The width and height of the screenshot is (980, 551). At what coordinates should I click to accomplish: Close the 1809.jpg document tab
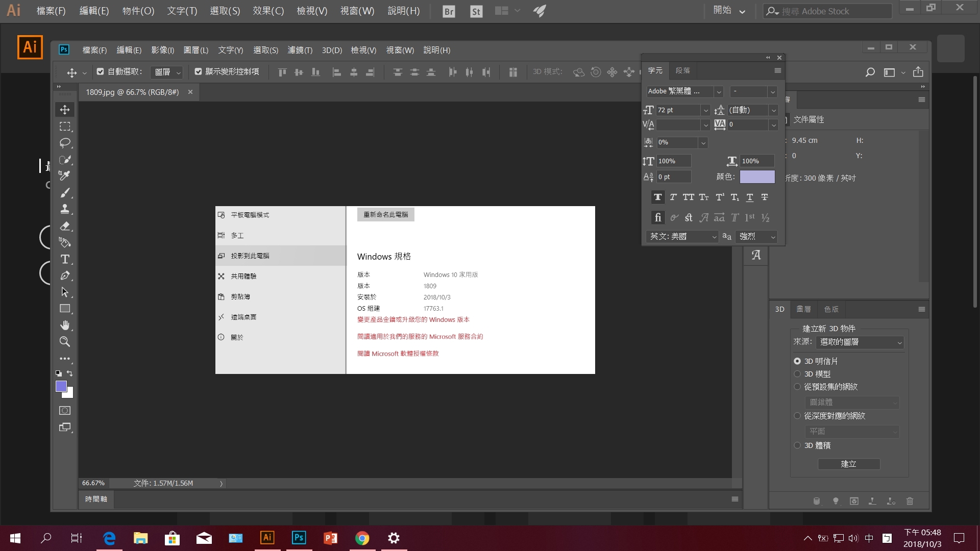coord(190,92)
